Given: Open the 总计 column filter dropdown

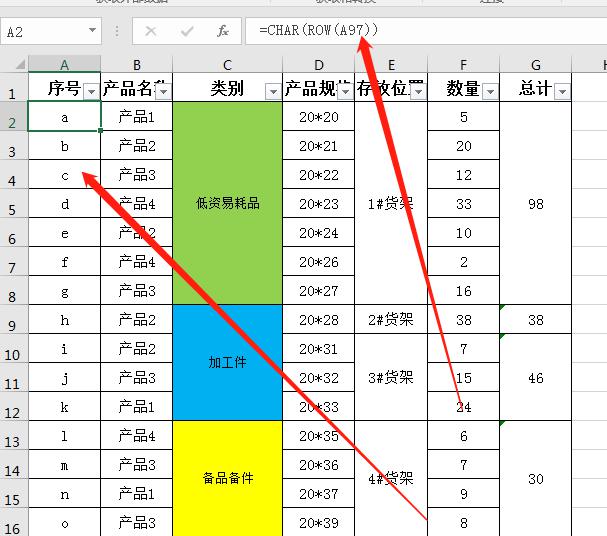Looking at the screenshot, I should tap(562, 92).
